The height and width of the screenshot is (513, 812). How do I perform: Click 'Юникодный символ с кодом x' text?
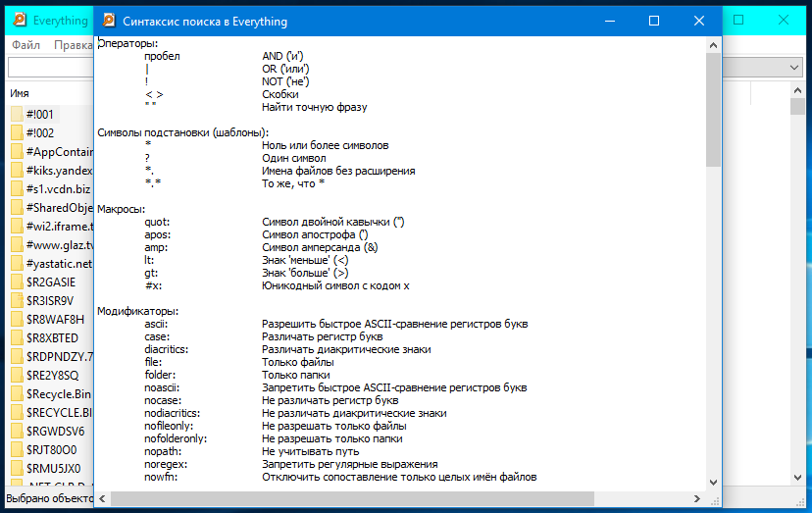click(x=335, y=285)
